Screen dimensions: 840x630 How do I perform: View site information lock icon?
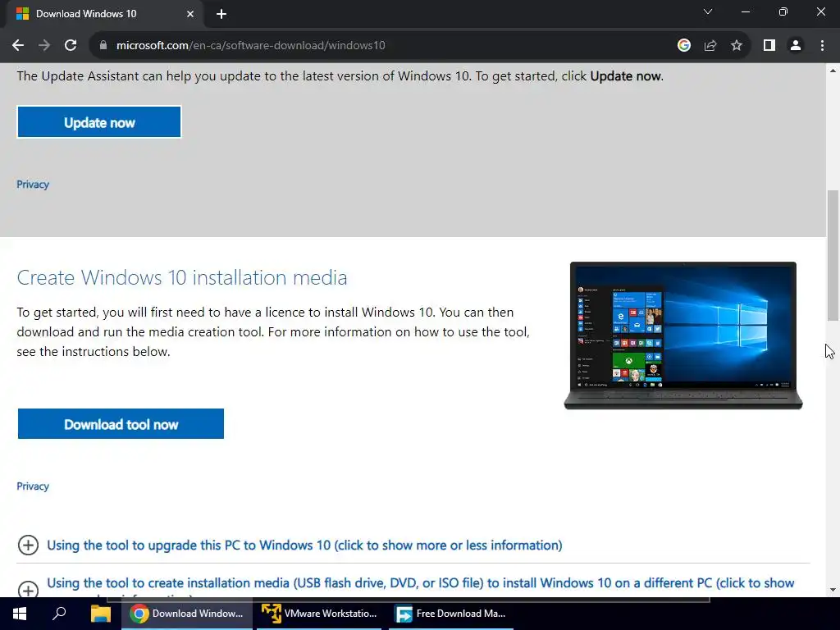(103, 46)
